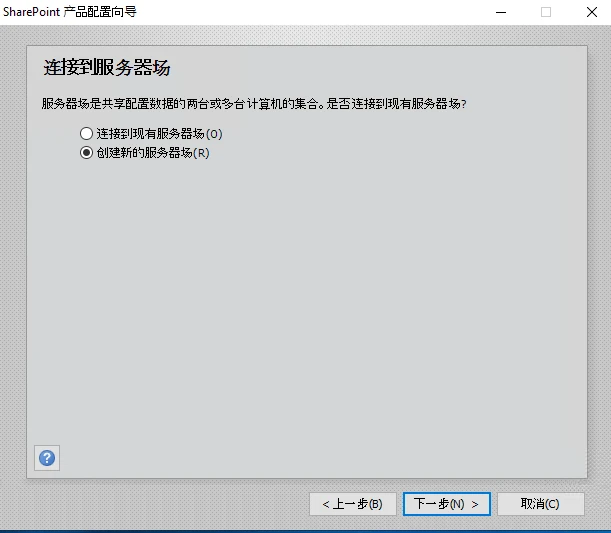The width and height of the screenshot is (611, 533).
Task: Click the SharePoint 产品配置向导 title text
Action: click(70, 12)
